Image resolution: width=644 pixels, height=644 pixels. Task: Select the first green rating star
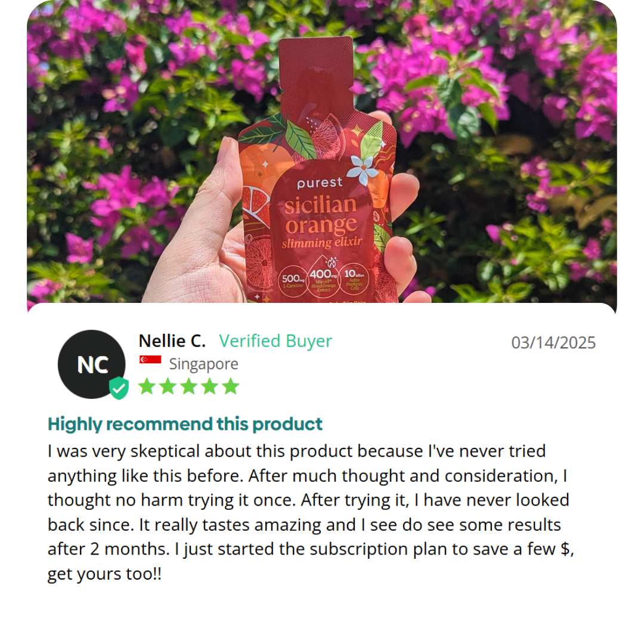click(x=147, y=386)
